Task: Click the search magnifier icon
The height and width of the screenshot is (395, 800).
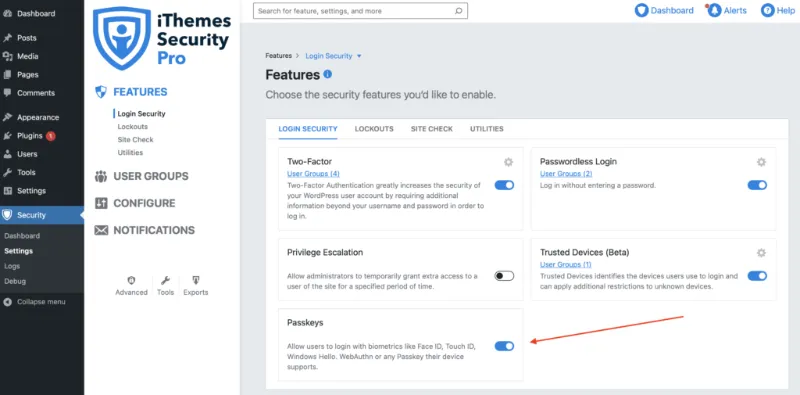Action: pyautogui.click(x=458, y=11)
